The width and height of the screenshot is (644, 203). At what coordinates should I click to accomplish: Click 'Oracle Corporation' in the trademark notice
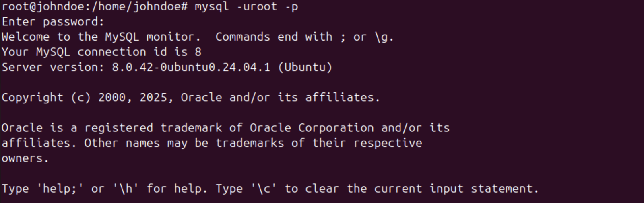tap(312, 128)
